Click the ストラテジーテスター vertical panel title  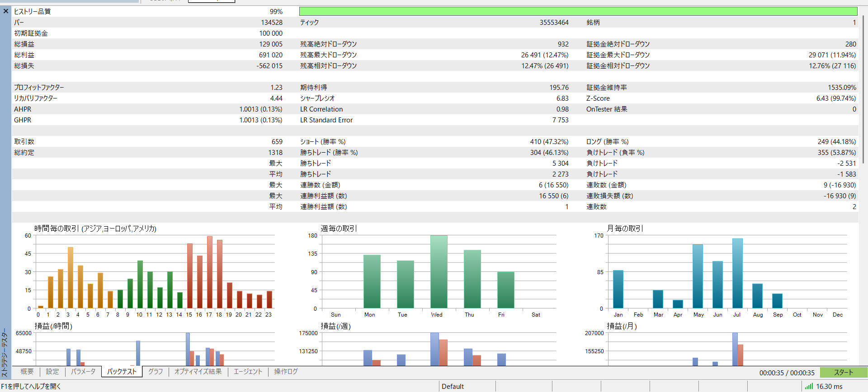tap(5, 352)
